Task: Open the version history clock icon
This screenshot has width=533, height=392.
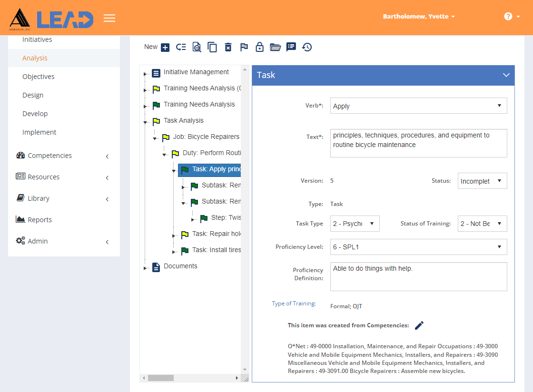Action: (307, 47)
